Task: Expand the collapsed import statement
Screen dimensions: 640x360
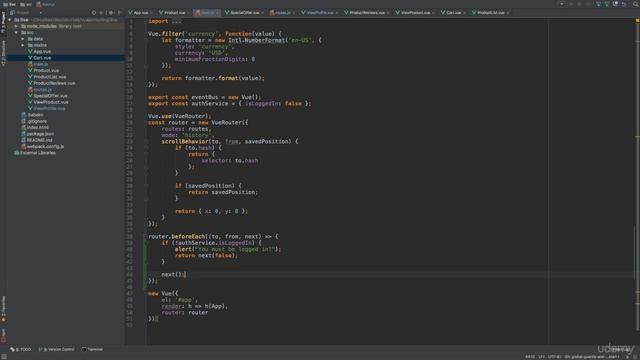Action: (176, 21)
